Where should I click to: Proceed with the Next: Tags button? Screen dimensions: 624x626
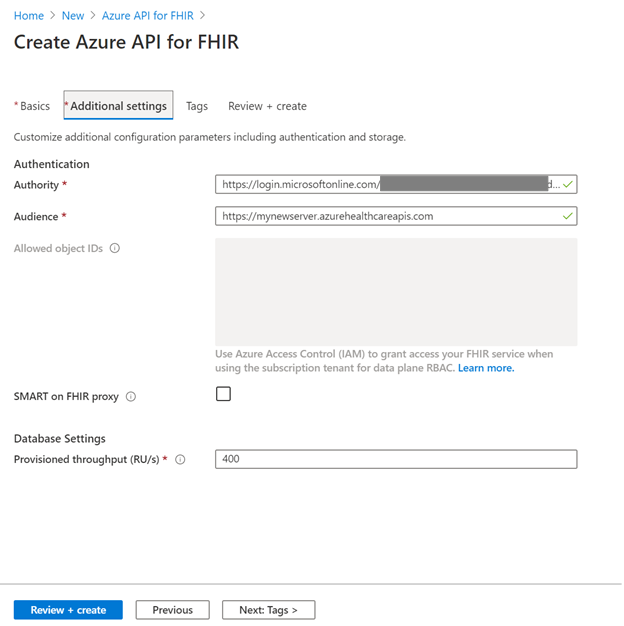point(268,610)
